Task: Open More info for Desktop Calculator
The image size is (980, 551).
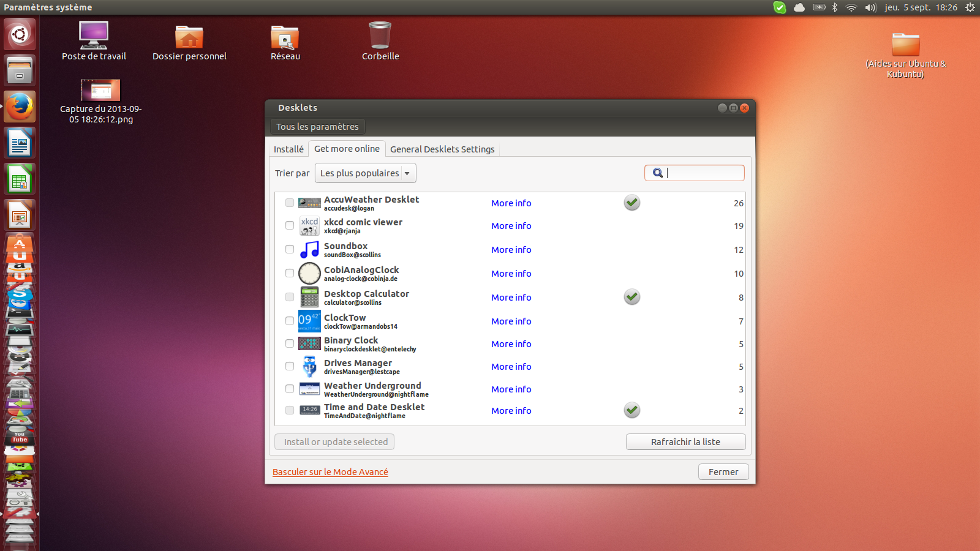Action: (x=511, y=298)
